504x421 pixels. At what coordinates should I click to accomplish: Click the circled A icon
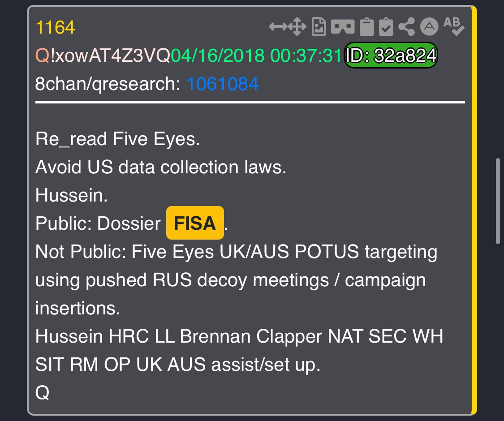pyautogui.click(x=429, y=27)
